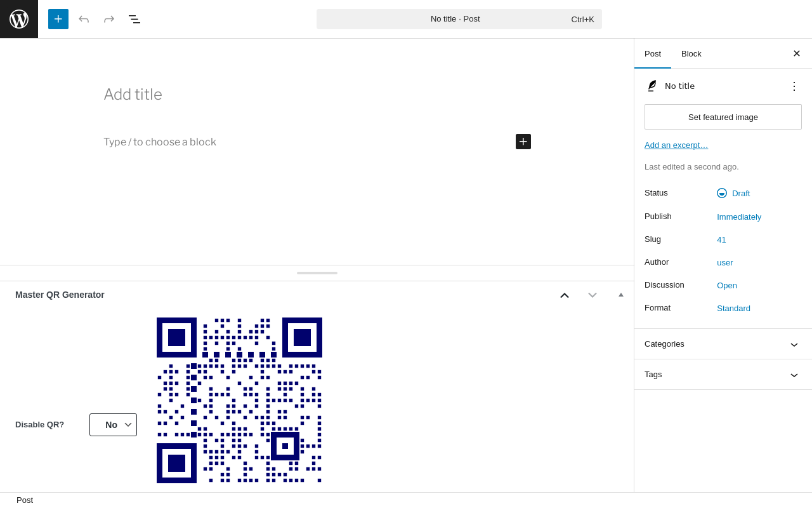Open the Disable QR dropdown
The image size is (812, 508).
tap(113, 425)
